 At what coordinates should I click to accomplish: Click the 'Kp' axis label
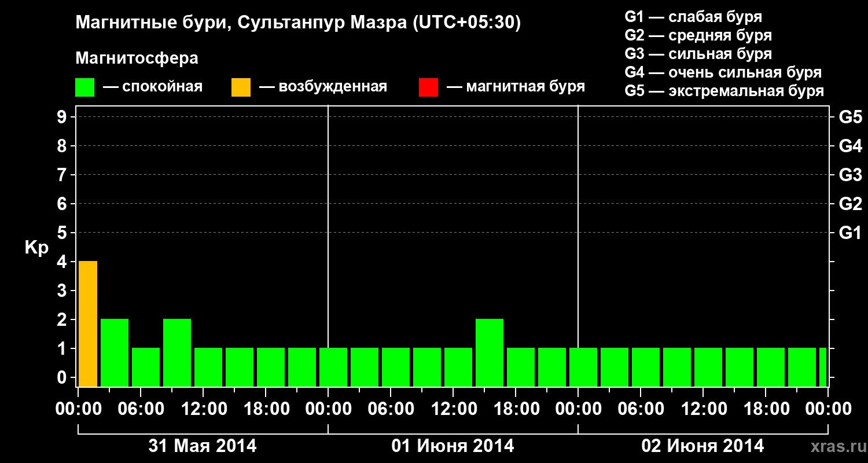pos(36,248)
